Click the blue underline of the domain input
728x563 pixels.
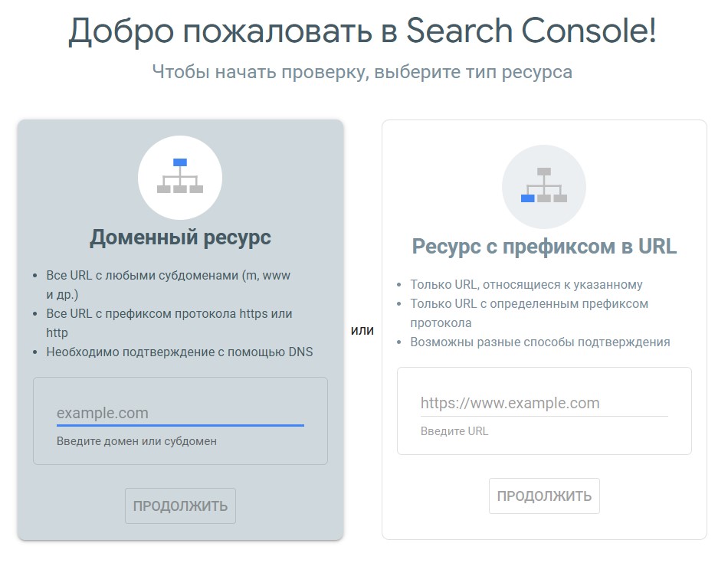click(x=180, y=423)
